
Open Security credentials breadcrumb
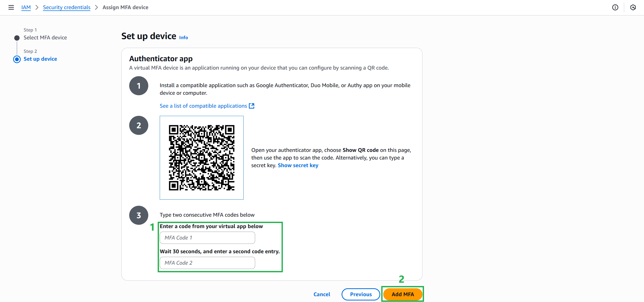67,7
